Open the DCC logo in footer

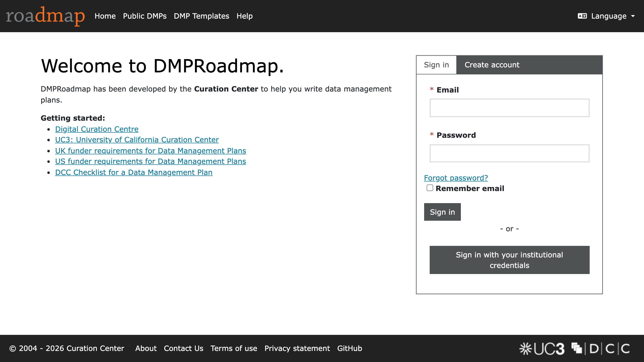(600, 349)
